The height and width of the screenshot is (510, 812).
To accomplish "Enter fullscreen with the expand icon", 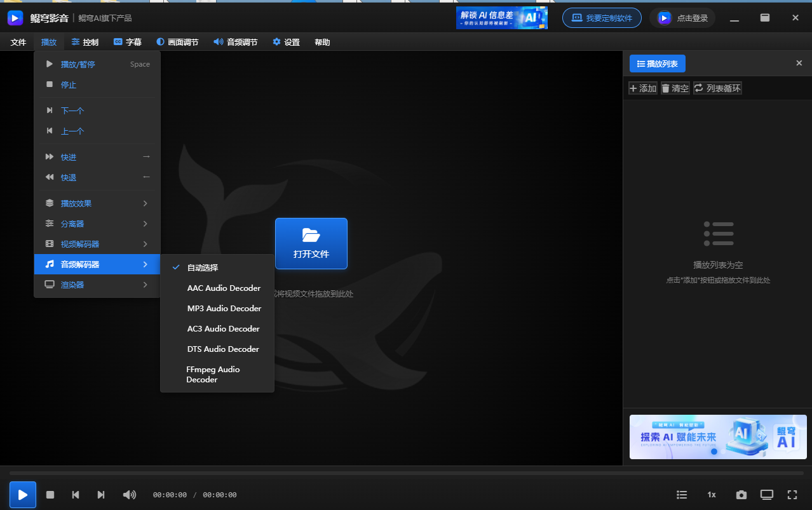I will [792, 494].
